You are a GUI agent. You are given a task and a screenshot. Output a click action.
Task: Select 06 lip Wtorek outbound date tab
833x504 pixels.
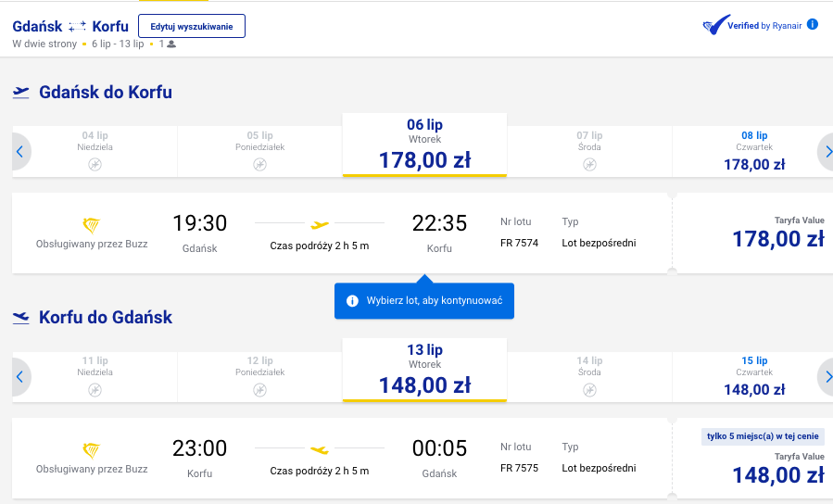424,145
